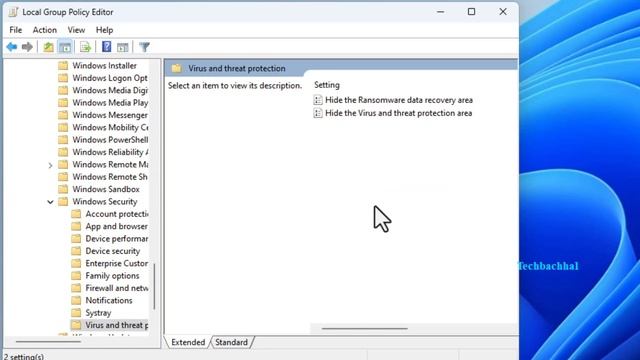The width and height of the screenshot is (640, 360).
Task: Open the Action menu
Action: point(44,30)
